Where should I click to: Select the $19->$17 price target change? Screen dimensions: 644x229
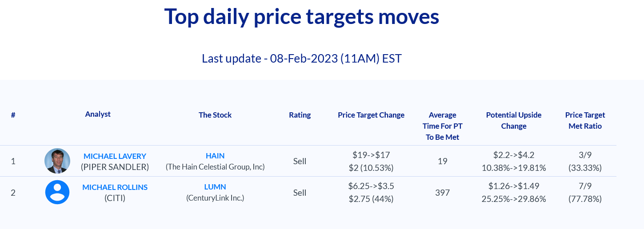pyautogui.click(x=371, y=155)
